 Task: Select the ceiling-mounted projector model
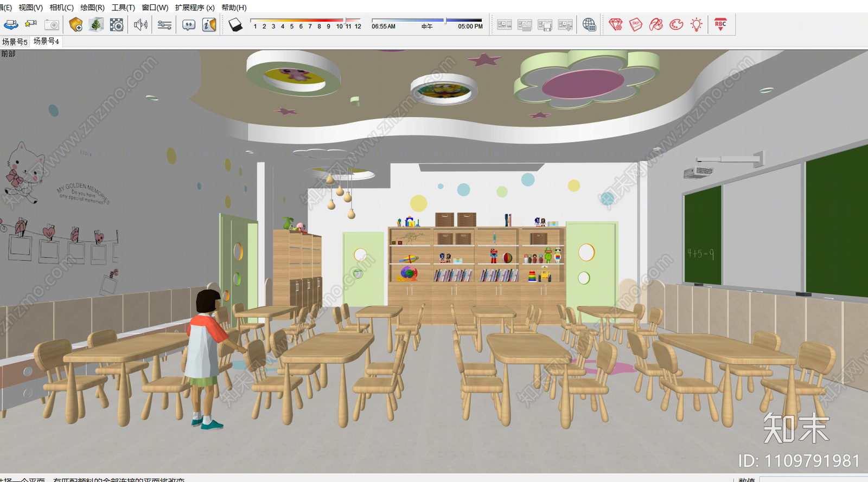[x=699, y=172]
